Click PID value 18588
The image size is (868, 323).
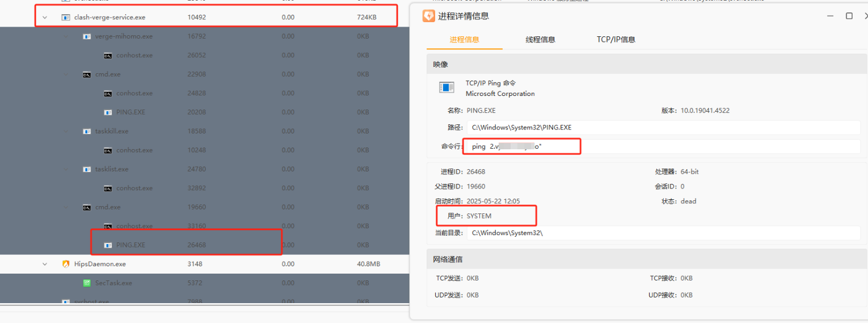(x=197, y=131)
